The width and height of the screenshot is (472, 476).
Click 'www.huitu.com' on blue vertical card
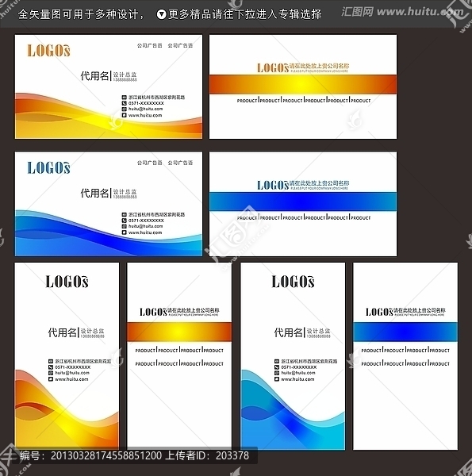coord(297,379)
